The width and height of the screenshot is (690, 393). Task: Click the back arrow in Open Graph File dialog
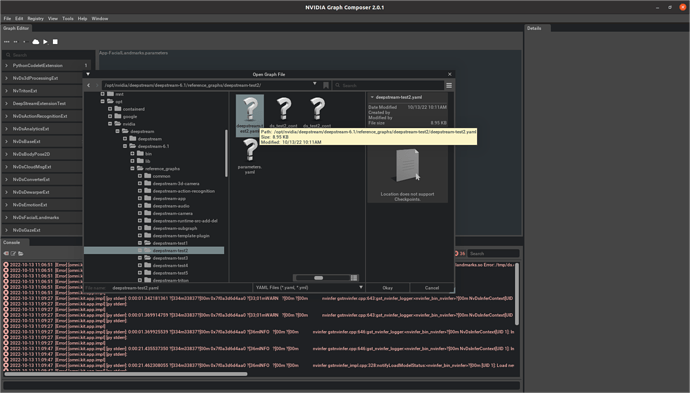88,85
